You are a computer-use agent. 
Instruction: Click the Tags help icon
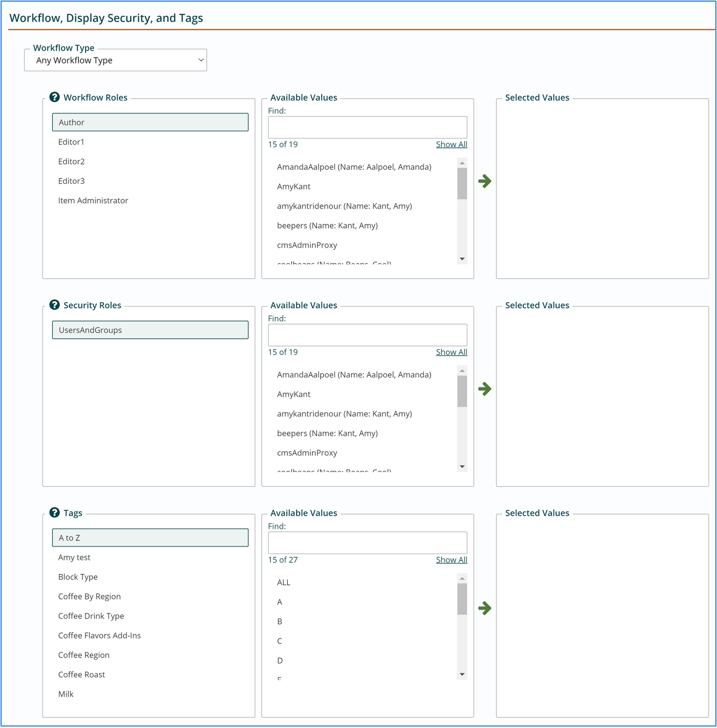point(54,513)
